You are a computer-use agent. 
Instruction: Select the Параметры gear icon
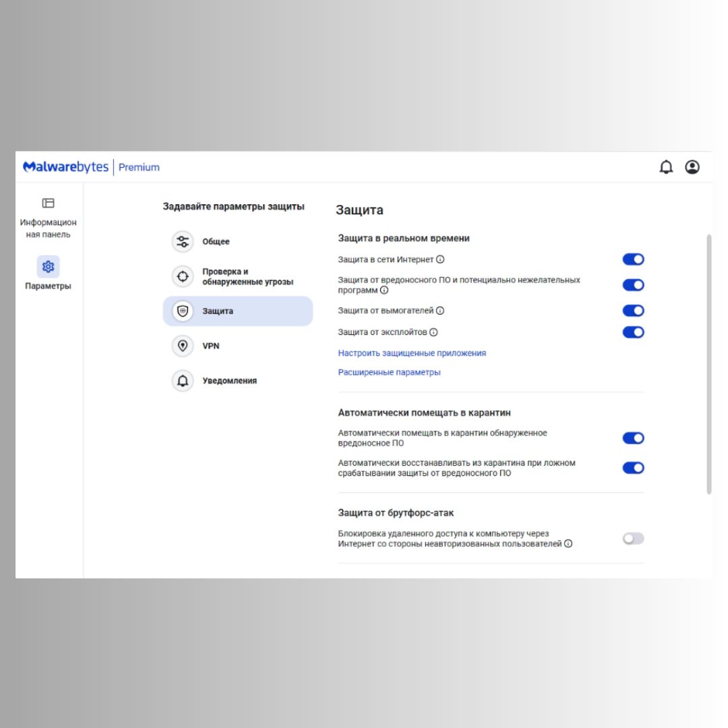49,266
